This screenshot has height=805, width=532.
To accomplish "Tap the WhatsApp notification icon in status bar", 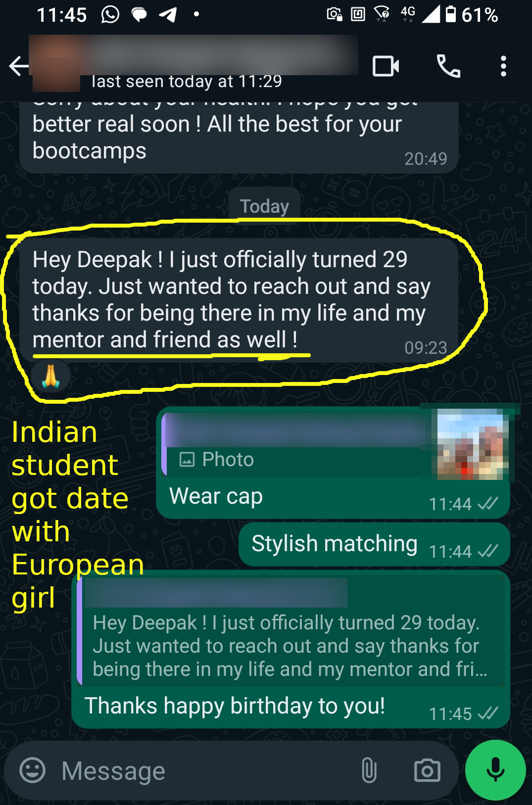I will [x=110, y=14].
